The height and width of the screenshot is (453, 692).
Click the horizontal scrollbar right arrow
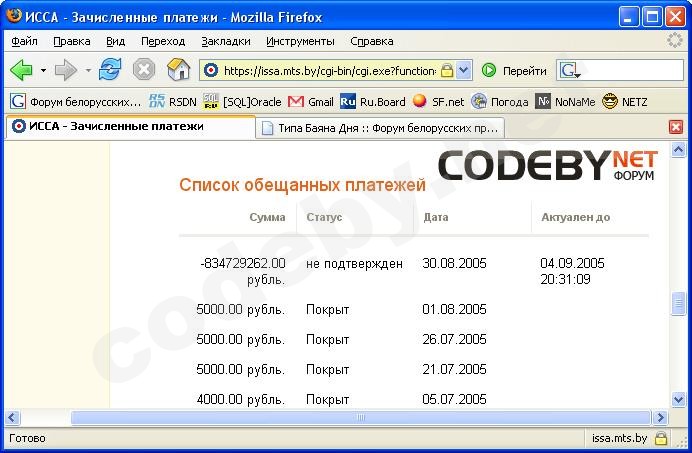(x=659, y=417)
